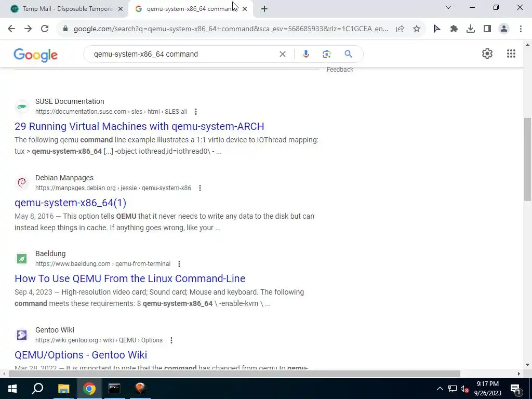The image size is (532, 399).
Task: Open the taskbar clock and date
Action: tap(487, 389)
